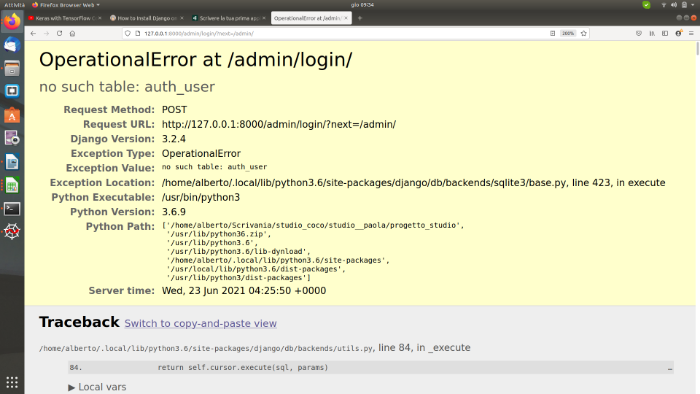700x394 pixels.
Task: Click the Server time value
Action: (x=244, y=290)
